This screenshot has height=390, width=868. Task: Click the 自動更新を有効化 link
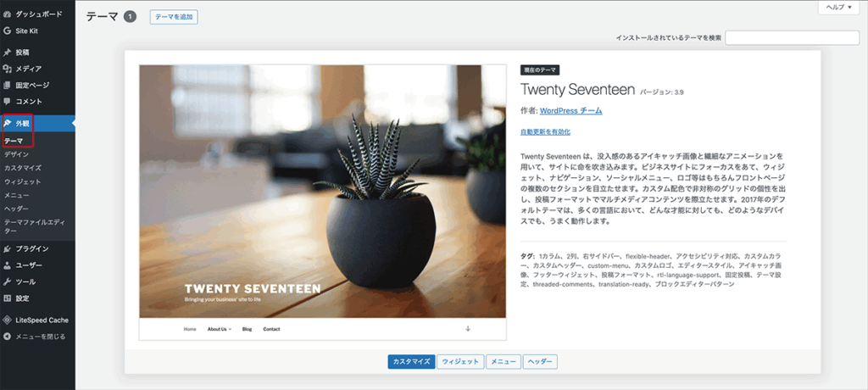coord(545,132)
